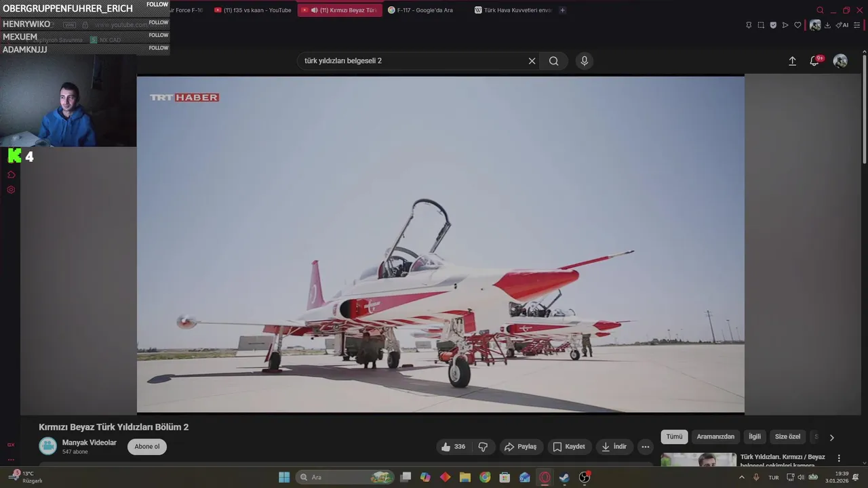Open Opera GX sidebar settings gear icon
868x488 pixels.
pos(11,190)
